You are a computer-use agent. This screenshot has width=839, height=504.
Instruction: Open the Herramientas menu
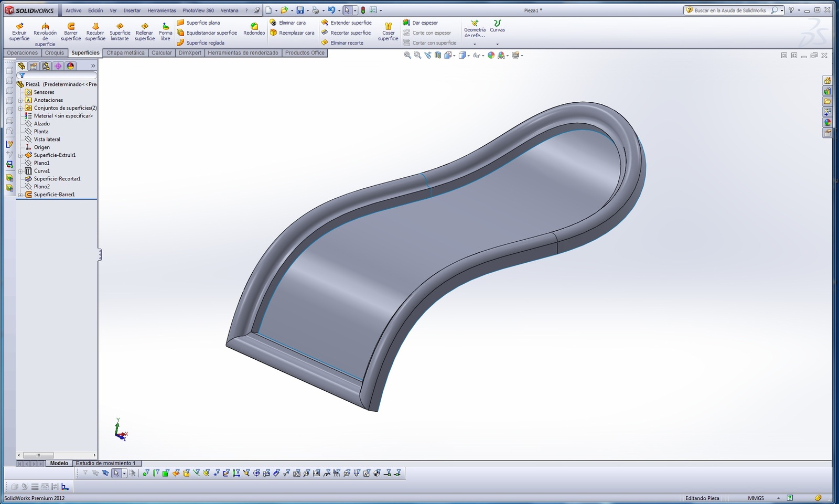click(x=162, y=10)
